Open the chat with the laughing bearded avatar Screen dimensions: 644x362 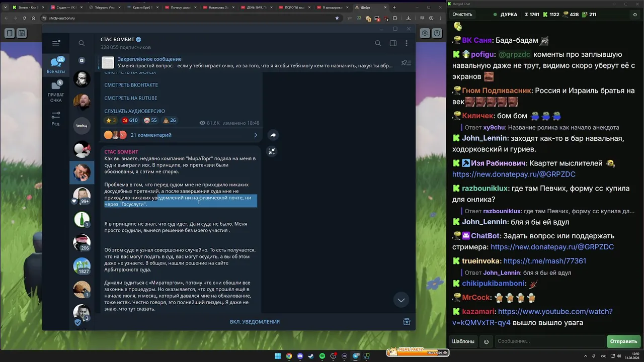pos(82,102)
